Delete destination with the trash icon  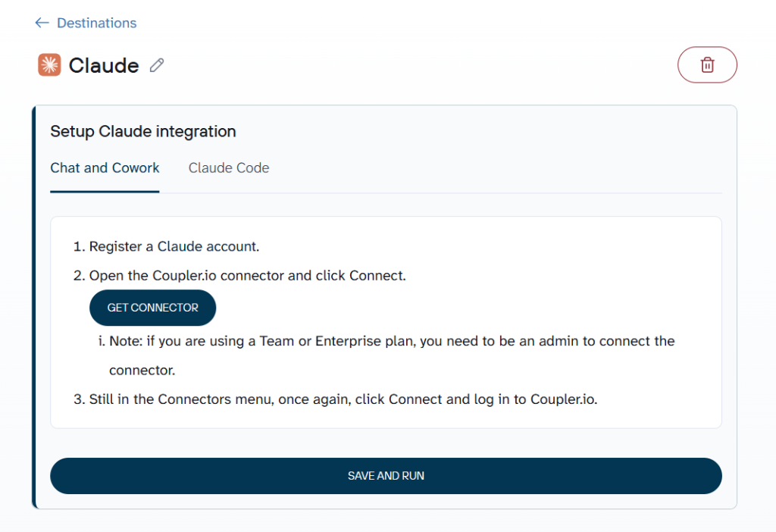coord(707,65)
